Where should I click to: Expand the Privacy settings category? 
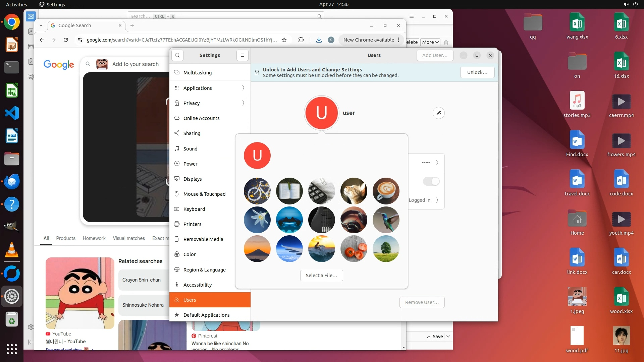(210, 103)
